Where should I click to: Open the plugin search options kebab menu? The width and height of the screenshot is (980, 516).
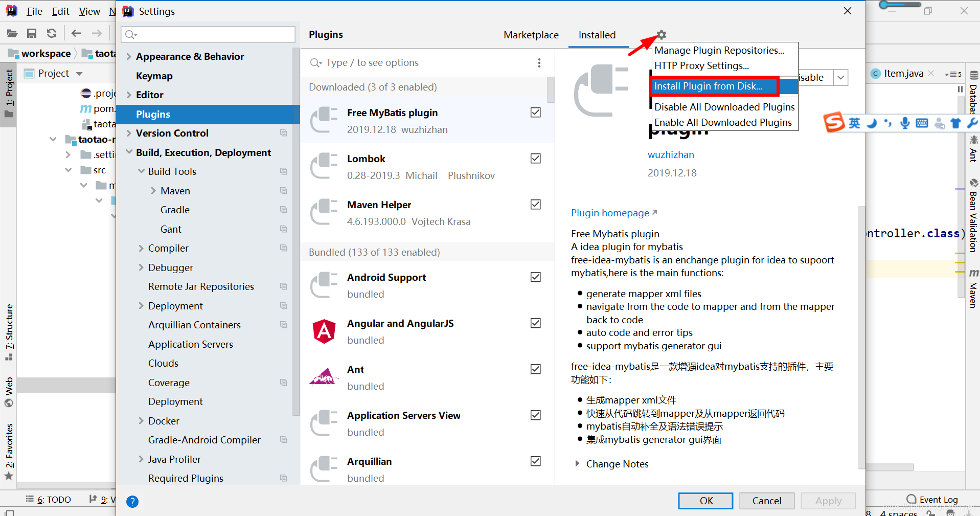point(539,63)
